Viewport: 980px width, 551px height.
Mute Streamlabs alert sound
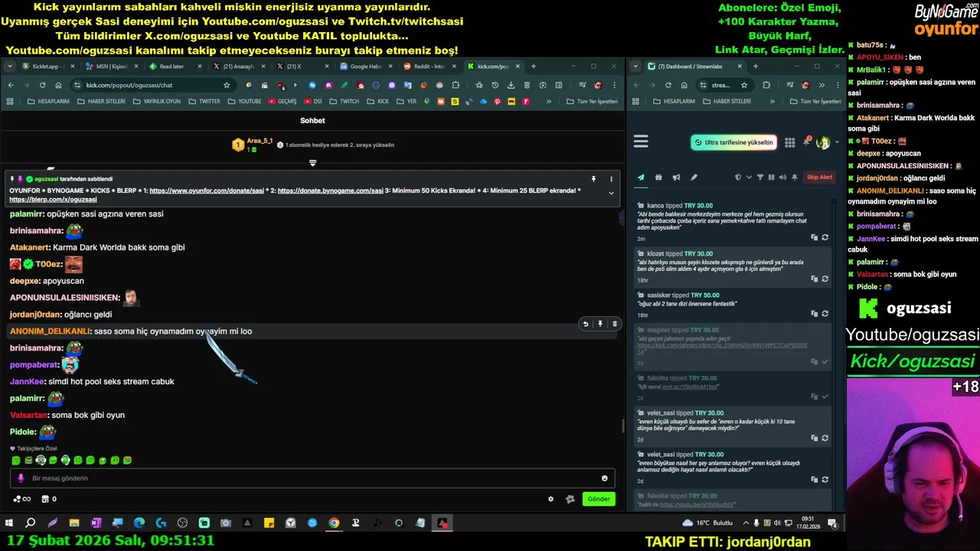tap(782, 178)
